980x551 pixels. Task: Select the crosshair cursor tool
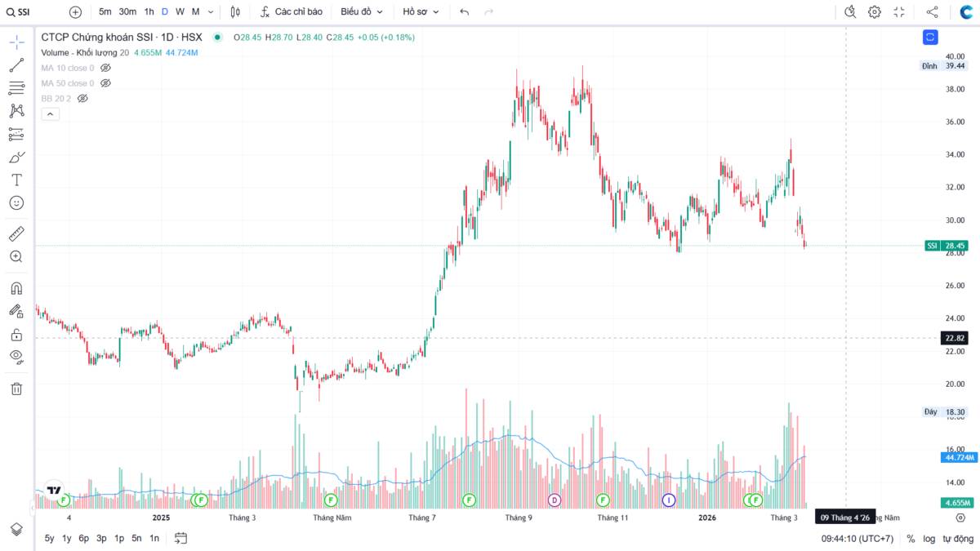(16, 42)
